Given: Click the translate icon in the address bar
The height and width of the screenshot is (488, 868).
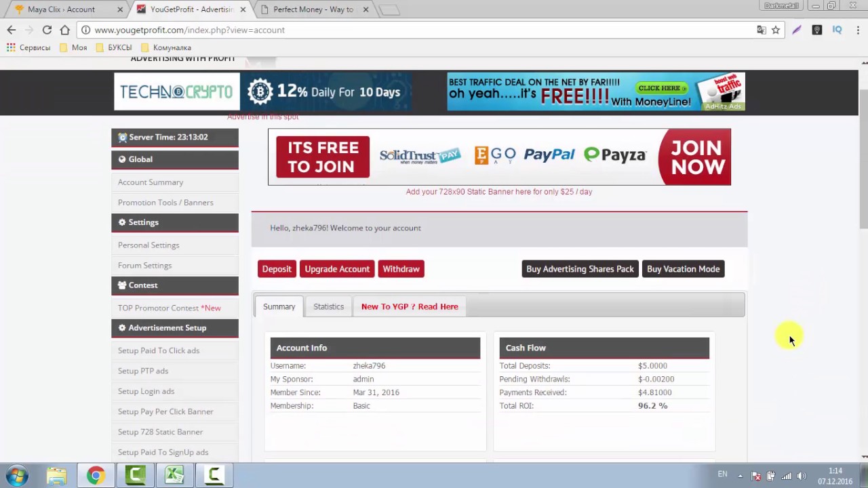Looking at the screenshot, I should tap(762, 30).
